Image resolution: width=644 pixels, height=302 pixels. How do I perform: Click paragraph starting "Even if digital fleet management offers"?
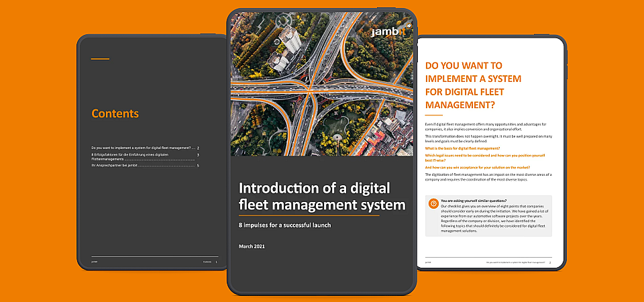pos(486,127)
